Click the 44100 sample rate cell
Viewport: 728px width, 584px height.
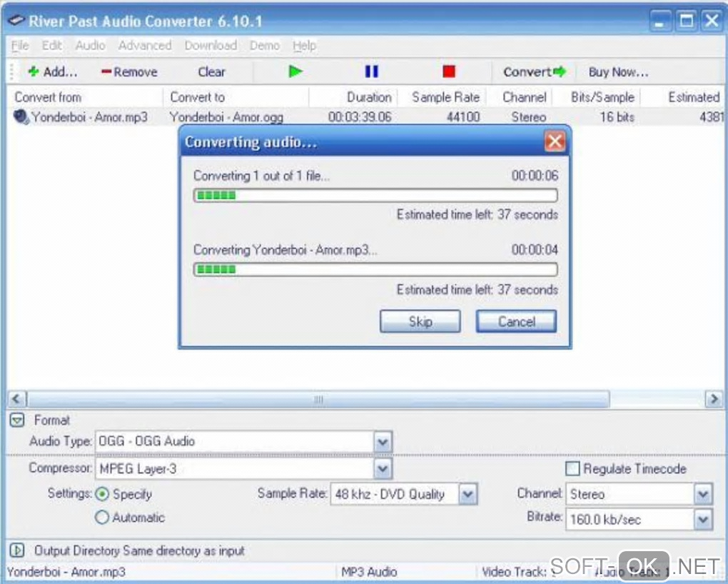coord(463,116)
